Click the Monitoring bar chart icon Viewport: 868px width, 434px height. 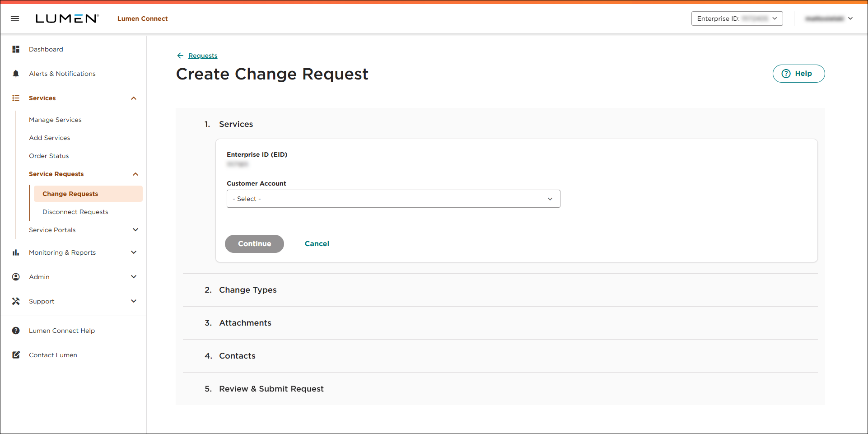[x=16, y=252]
